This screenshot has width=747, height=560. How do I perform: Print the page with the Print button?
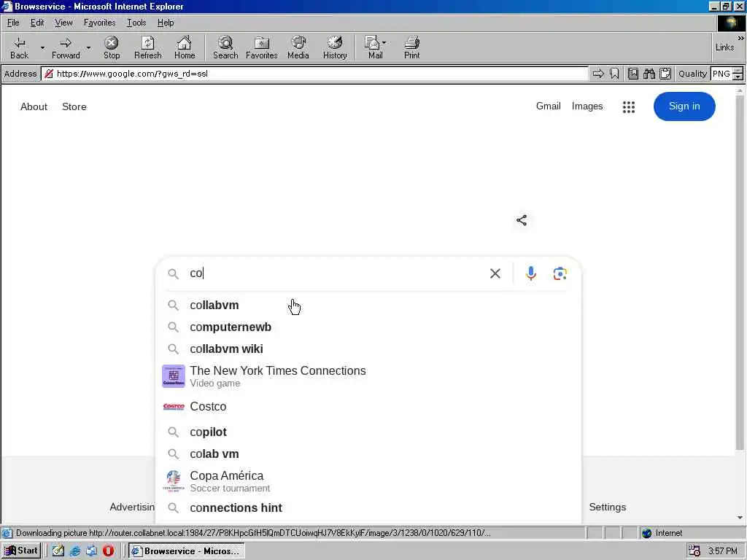tap(412, 47)
